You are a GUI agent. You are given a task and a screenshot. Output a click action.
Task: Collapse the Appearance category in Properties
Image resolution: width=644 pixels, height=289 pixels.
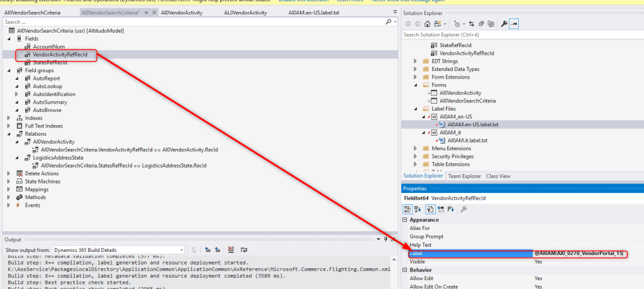point(405,220)
